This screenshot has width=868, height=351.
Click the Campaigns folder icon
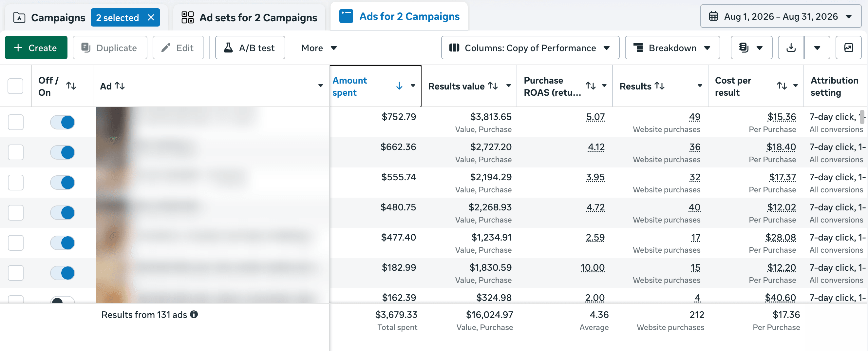19,17
